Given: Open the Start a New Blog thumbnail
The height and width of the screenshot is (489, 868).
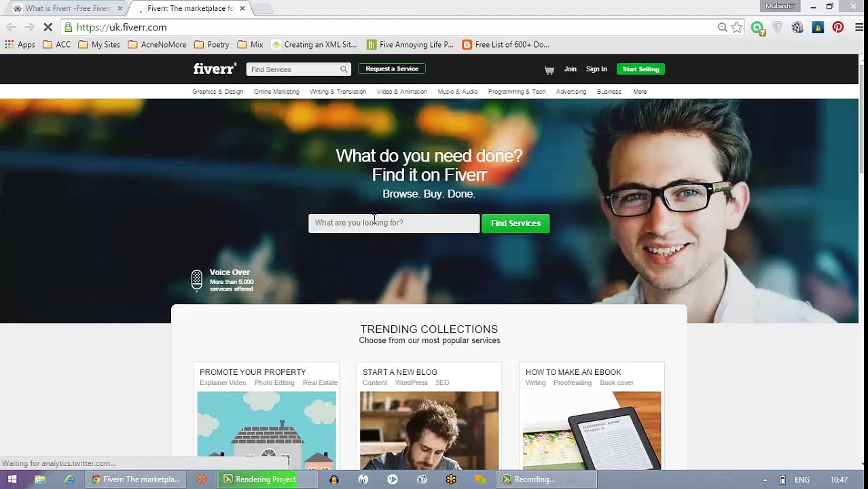Looking at the screenshot, I should point(429,431).
